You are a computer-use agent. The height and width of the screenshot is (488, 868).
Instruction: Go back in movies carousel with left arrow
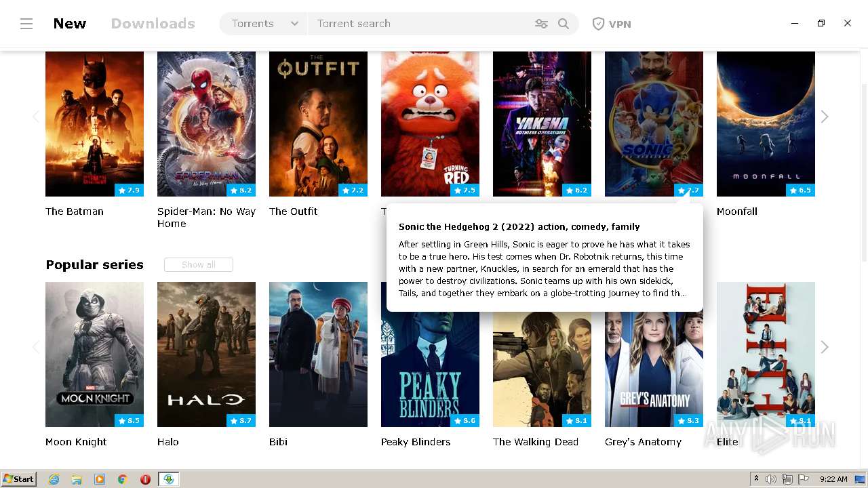(x=36, y=117)
